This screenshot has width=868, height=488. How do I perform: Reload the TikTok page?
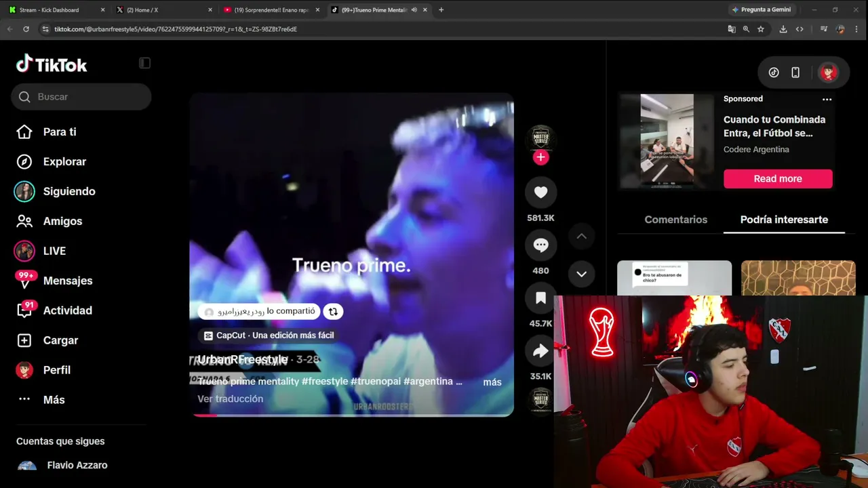tap(26, 29)
